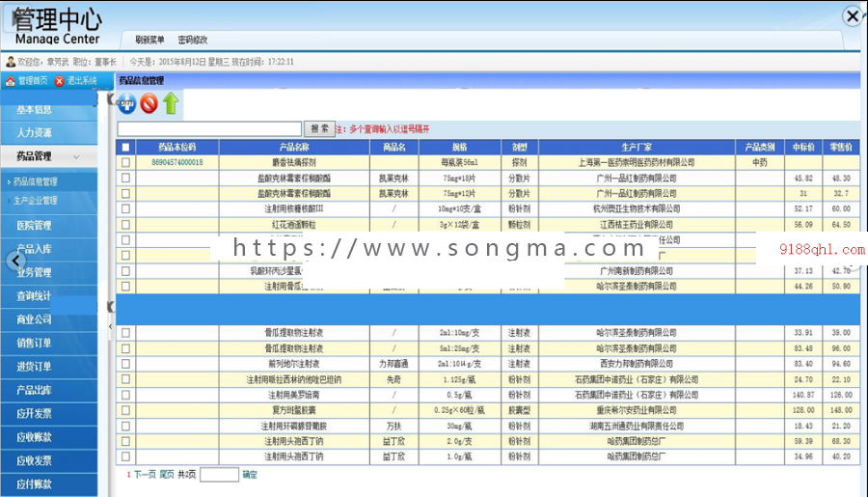Click cell 重庆希尔安药业有限公司
This screenshot has width=868, height=497.
[637, 410]
